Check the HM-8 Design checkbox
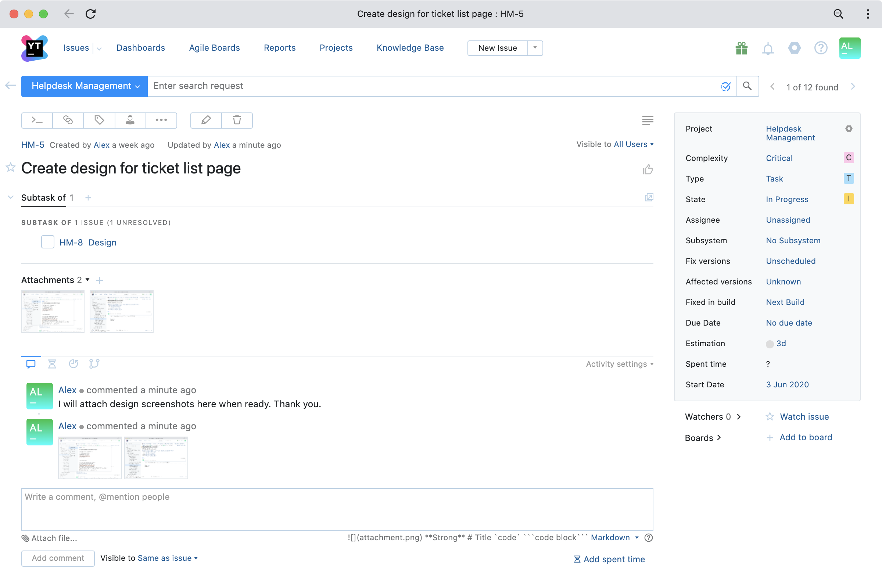The width and height of the screenshot is (882, 588). coord(48,242)
